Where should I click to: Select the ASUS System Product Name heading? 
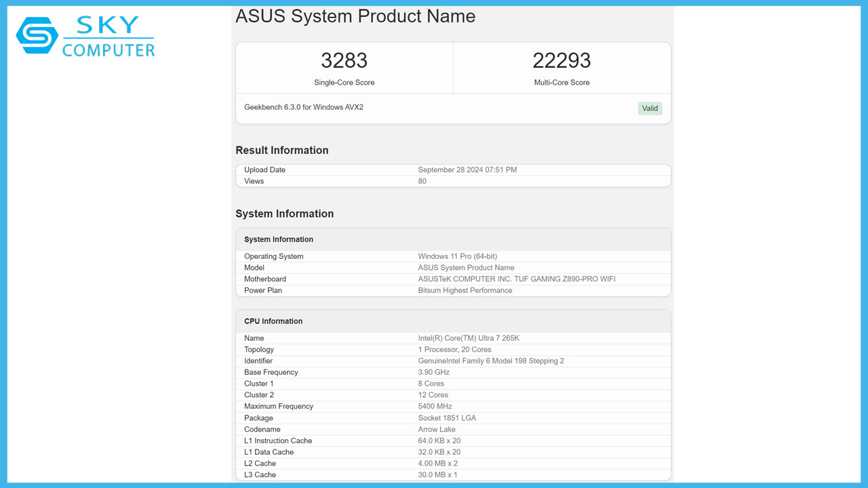tap(355, 16)
